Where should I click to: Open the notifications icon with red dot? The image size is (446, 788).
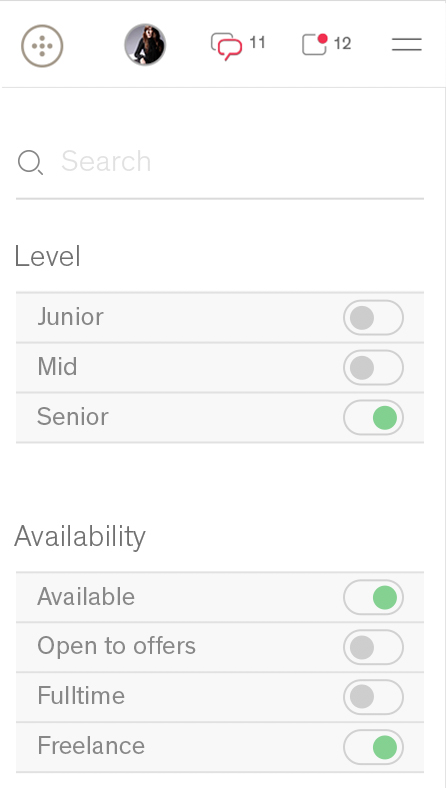pos(315,44)
